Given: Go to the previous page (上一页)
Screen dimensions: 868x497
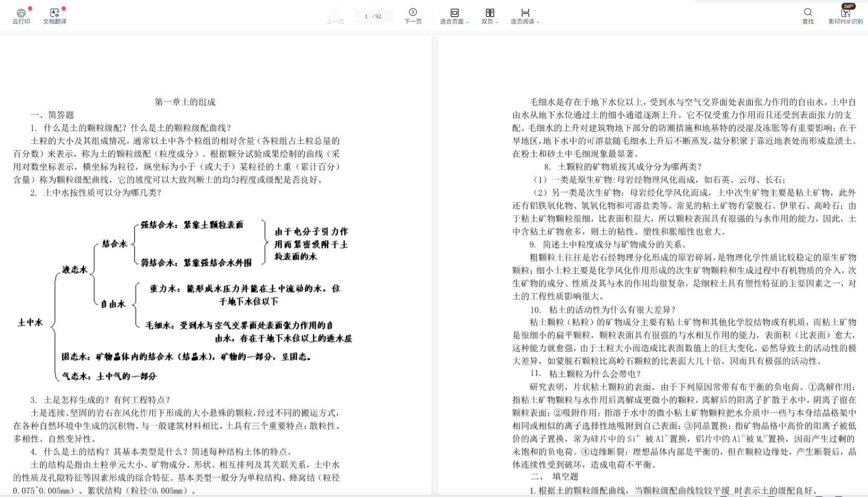Looking at the screenshot, I should click(x=335, y=16).
